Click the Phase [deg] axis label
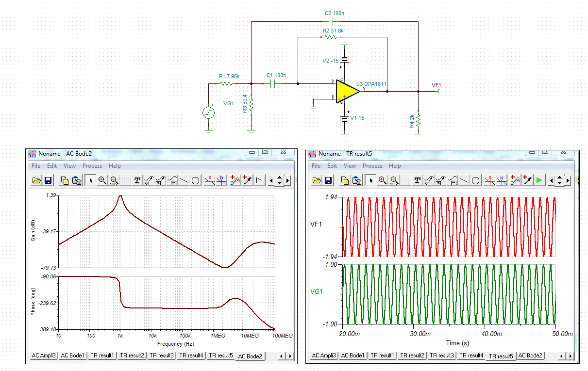Image resolution: width=588 pixels, height=371 pixels. tap(33, 302)
